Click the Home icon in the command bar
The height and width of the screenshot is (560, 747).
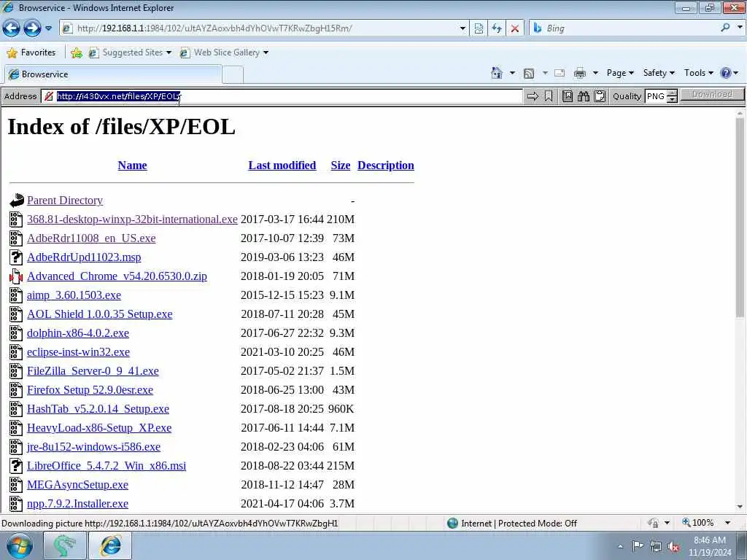click(x=497, y=73)
